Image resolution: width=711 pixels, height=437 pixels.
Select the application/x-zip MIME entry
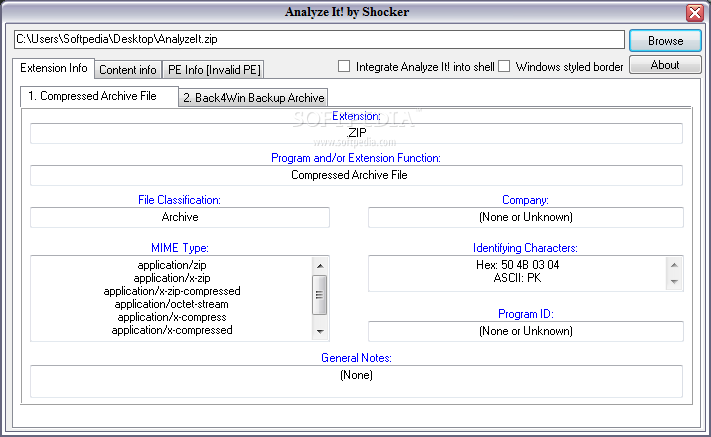[x=172, y=278]
